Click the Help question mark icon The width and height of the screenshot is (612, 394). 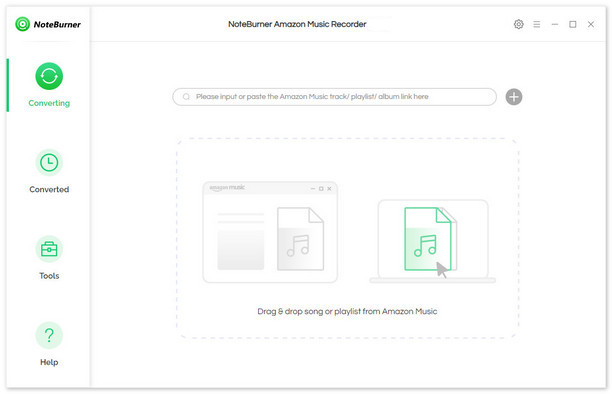[x=49, y=335]
